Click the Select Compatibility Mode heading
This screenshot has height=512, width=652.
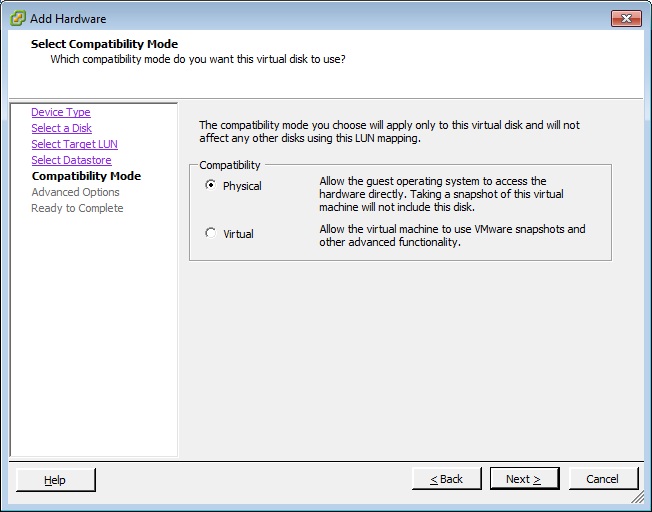click(x=104, y=44)
